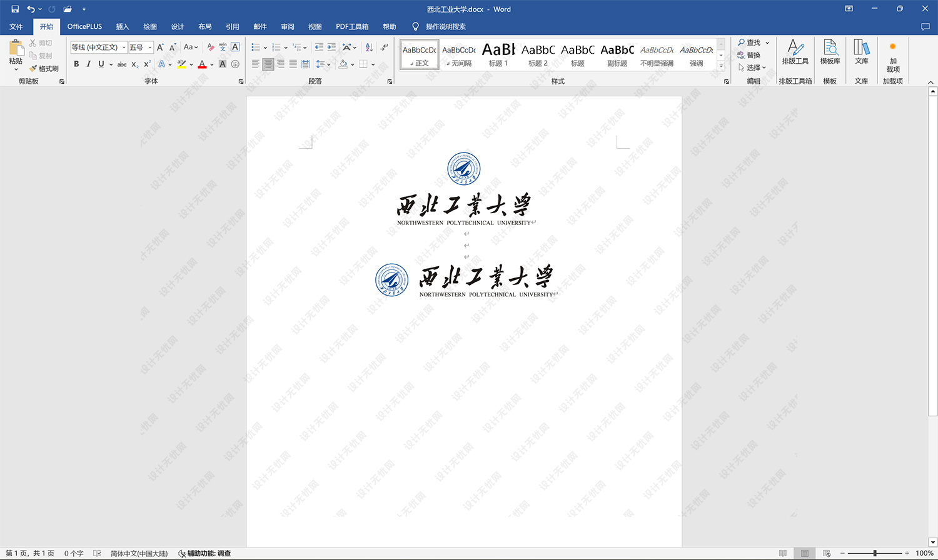Viewport: 938px width, 560px height.
Task: Toggle Bold formatting
Action: tap(76, 64)
